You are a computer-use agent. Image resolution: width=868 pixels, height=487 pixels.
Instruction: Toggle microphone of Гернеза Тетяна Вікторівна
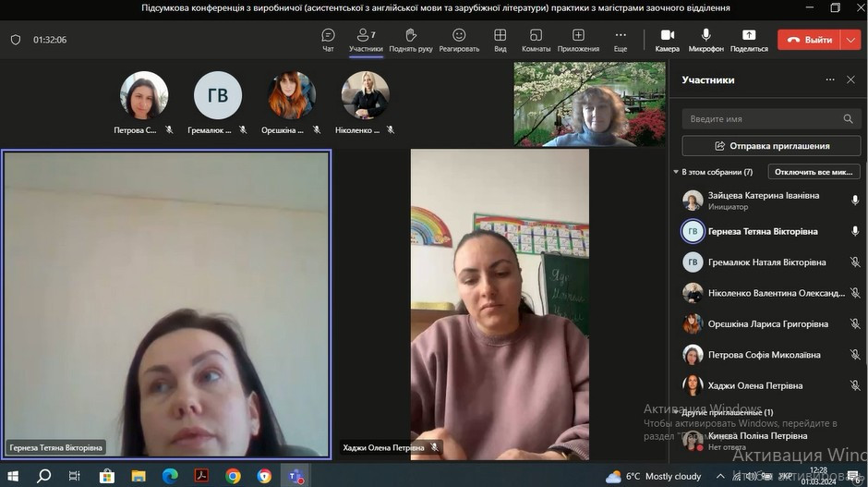tap(855, 231)
